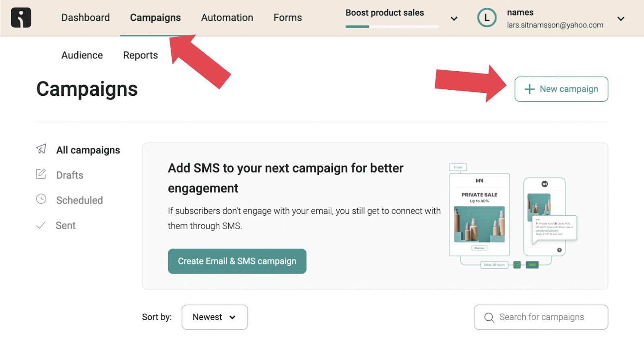Click the Drafts pencil icon
644x348 pixels.
point(41,174)
